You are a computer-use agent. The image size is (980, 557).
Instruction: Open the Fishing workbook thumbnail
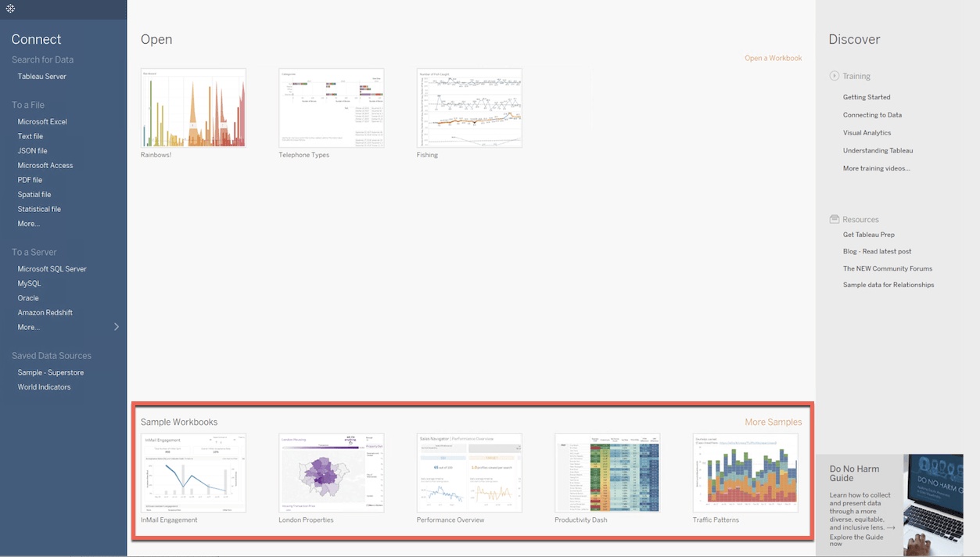click(x=469, y=108)
